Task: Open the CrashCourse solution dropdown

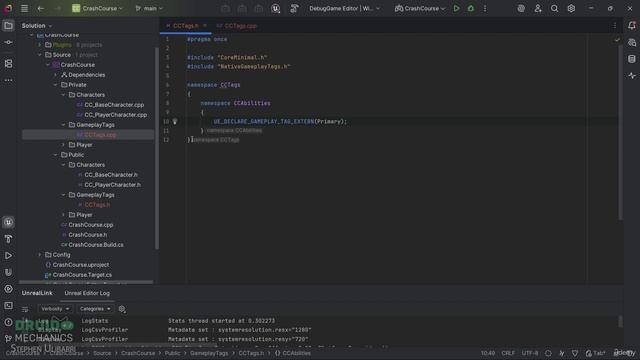Action: click(97, 8)
